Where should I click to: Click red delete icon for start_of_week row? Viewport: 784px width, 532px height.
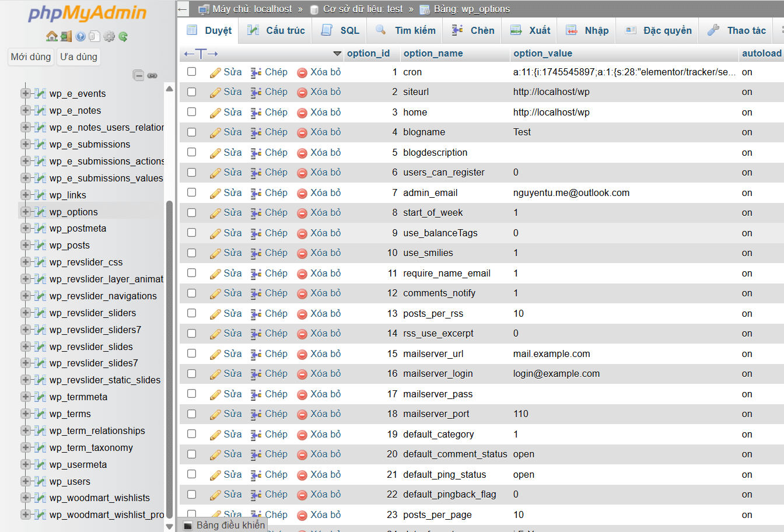click(302, 213)
